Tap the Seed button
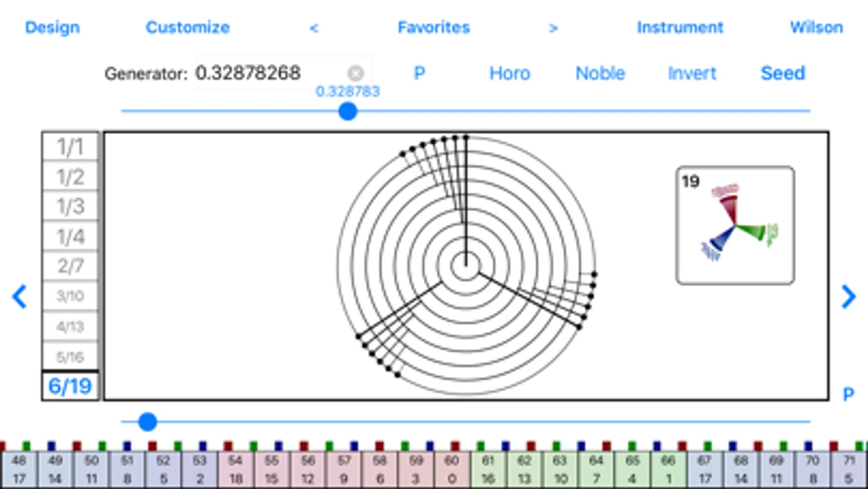Screen dimensions: 868x489 tap(783, 73)
